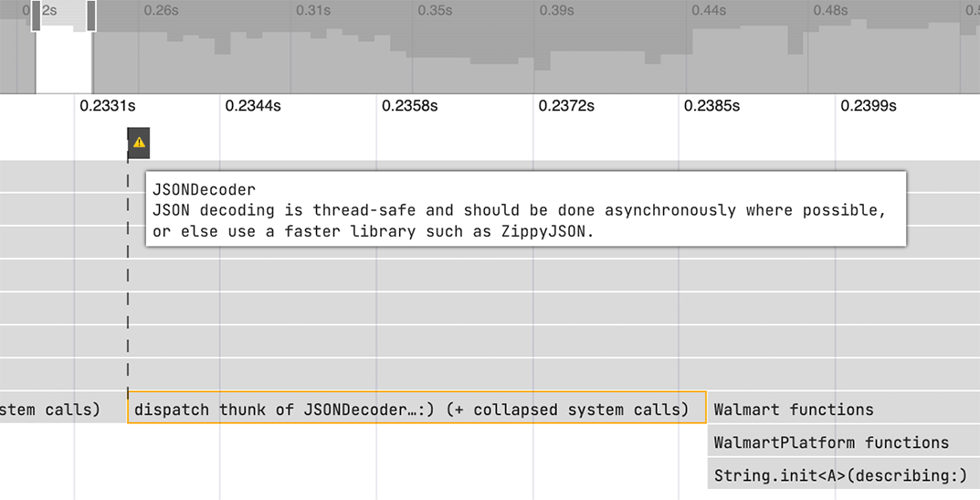The image size is (980, 500).
Task: Jump to 0.35s in the overview graph
Action: pos(435,11)
